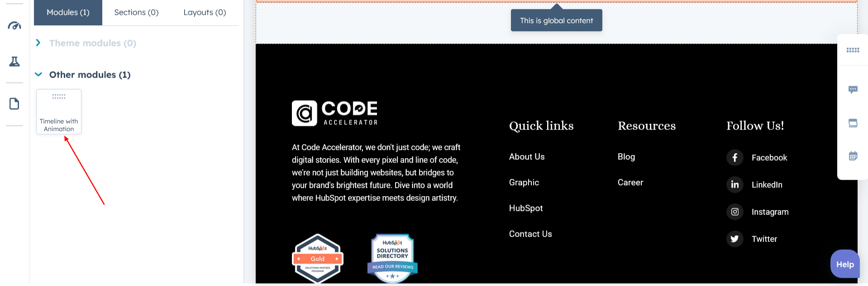Image resolution: width=868 pixels, height=286 pixels.
Task: Click the grid dots icon on right panel
Action: click(853, 50)
